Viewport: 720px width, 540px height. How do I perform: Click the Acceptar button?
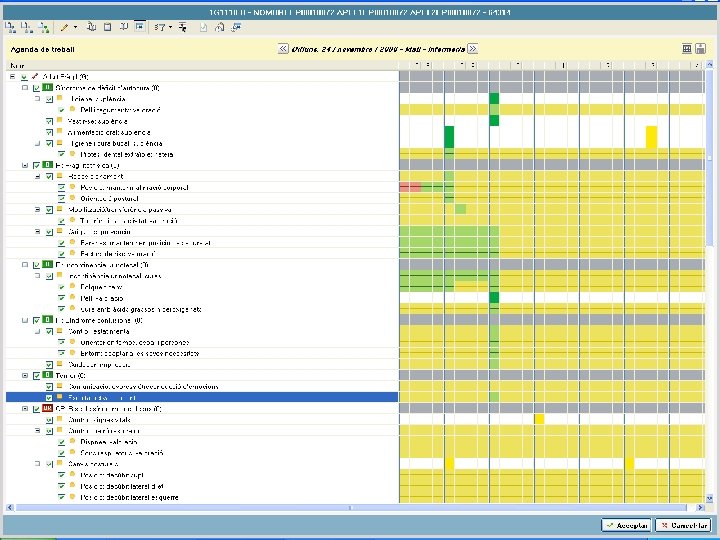(625, 525)
